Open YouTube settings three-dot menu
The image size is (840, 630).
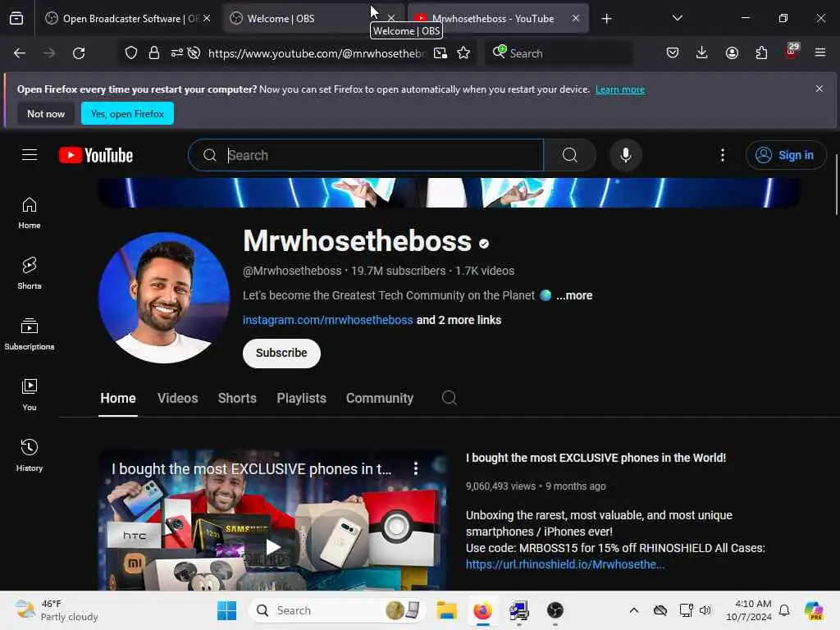pos(723,155)
